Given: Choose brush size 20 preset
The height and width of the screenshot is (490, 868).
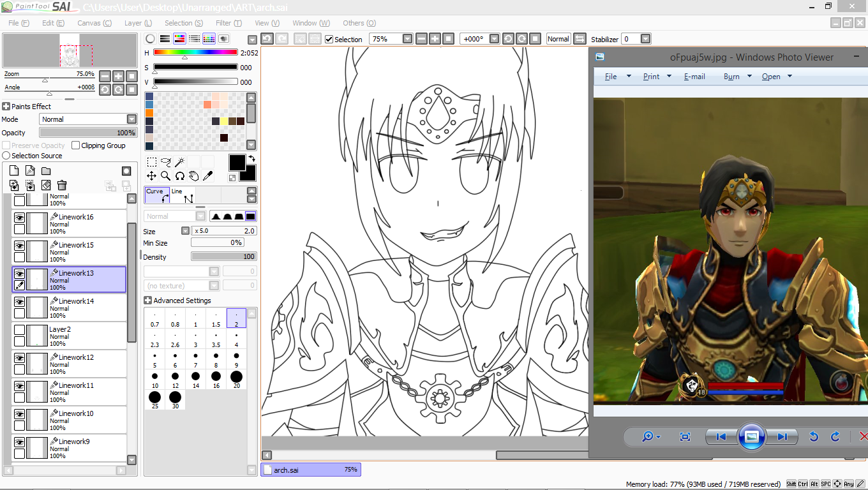Looking at the screenshot, I should pyautogui.click(x=236, y=380).
